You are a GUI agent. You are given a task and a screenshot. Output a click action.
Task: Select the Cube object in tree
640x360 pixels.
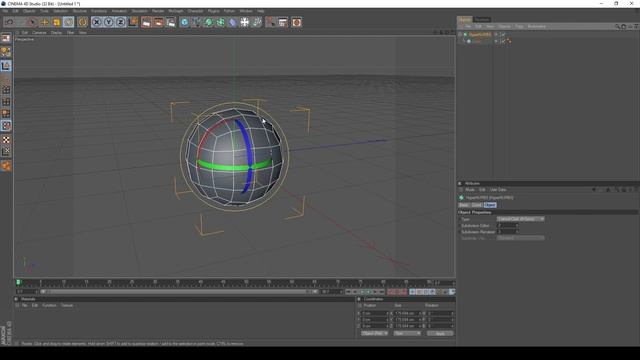pos(477,41)
